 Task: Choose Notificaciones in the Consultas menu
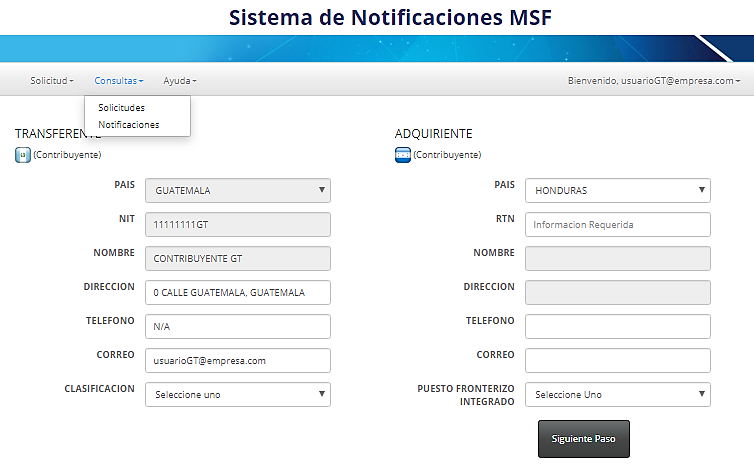[128, 125]
